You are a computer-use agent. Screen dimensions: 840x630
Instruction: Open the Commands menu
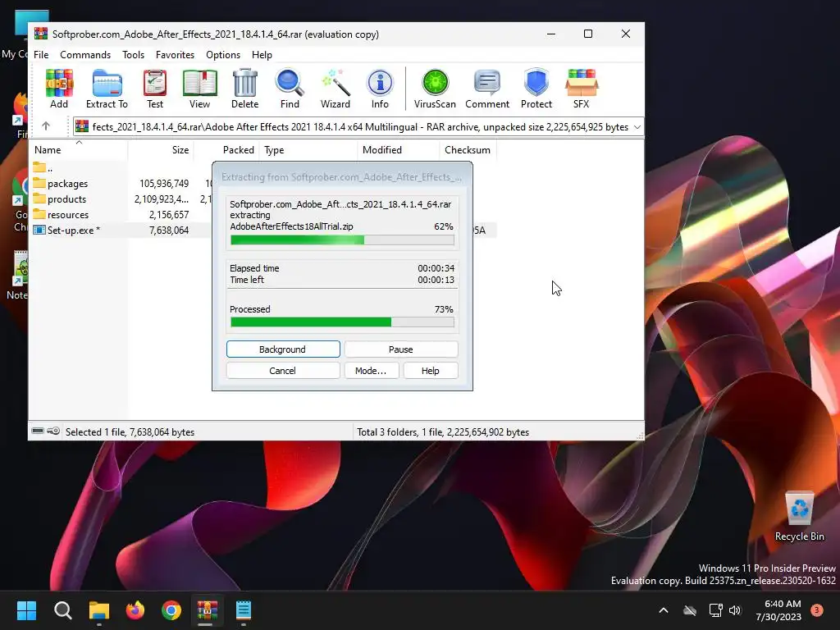(x=85, y=55)
